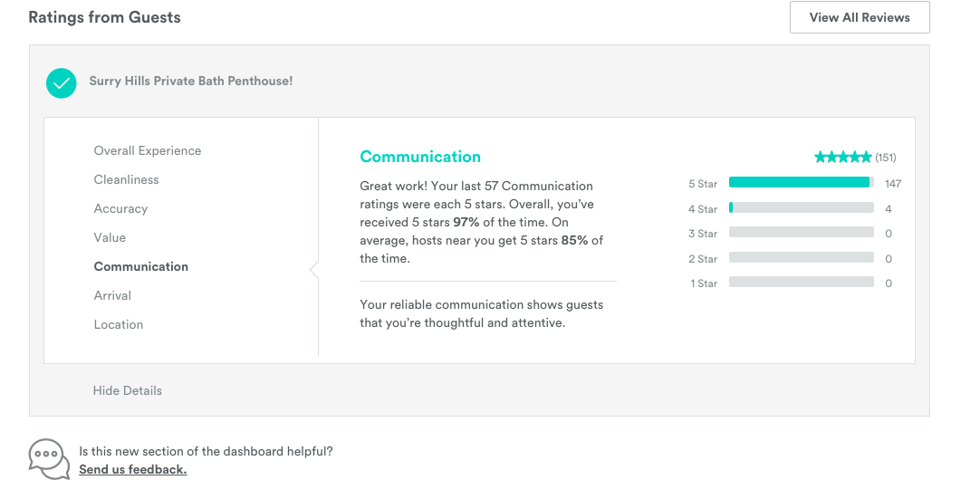This screenshot has width=980, height=499.
Task: Collapse section with Hide Details
Action: [128, 391]
